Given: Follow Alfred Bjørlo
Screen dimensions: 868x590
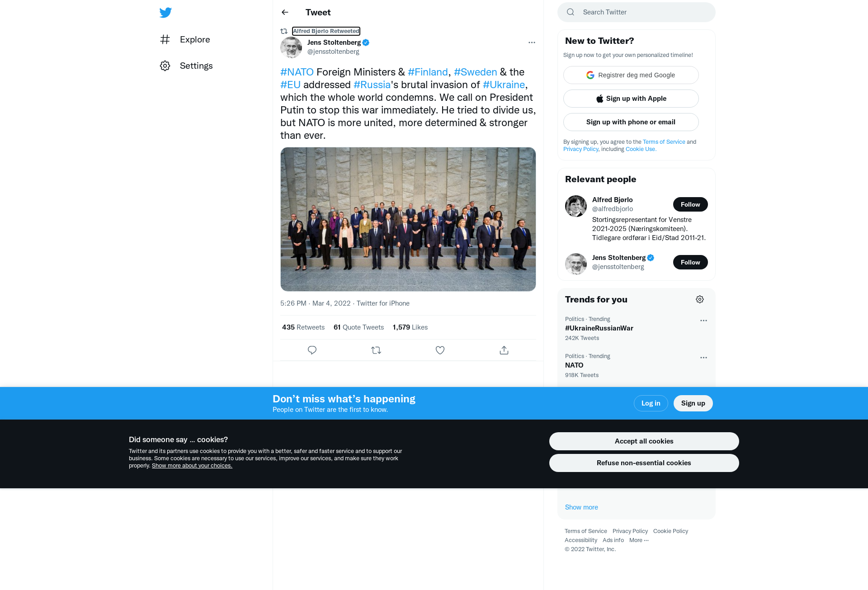Looking at the screenshot, I should click(x=690, y=204).
